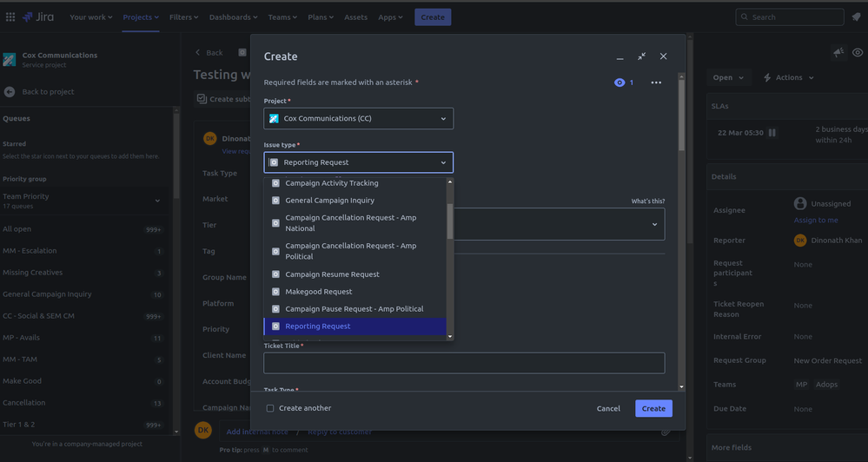868x462 pixels.
Task: Open the Open status dropdown
Action: pyautogui.click(x=728, y=77)
